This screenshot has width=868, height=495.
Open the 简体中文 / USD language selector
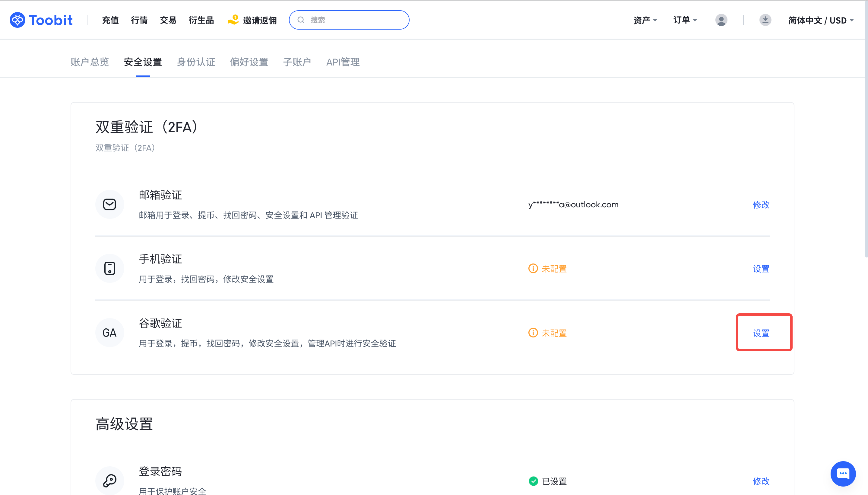click(x=820, y=20)
